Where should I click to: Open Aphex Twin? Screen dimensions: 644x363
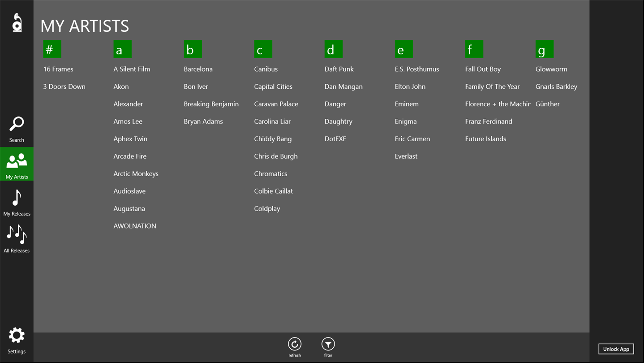pyautogui.click(x=130, y=139)
